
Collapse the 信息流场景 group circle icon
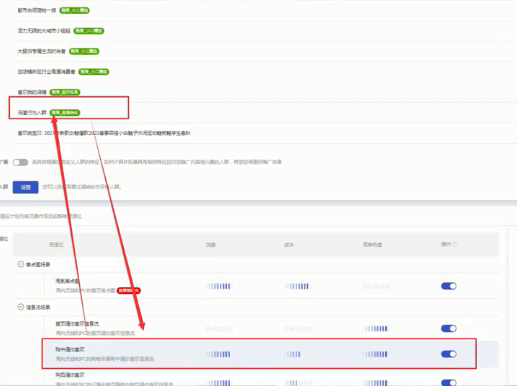pos(21,307)
